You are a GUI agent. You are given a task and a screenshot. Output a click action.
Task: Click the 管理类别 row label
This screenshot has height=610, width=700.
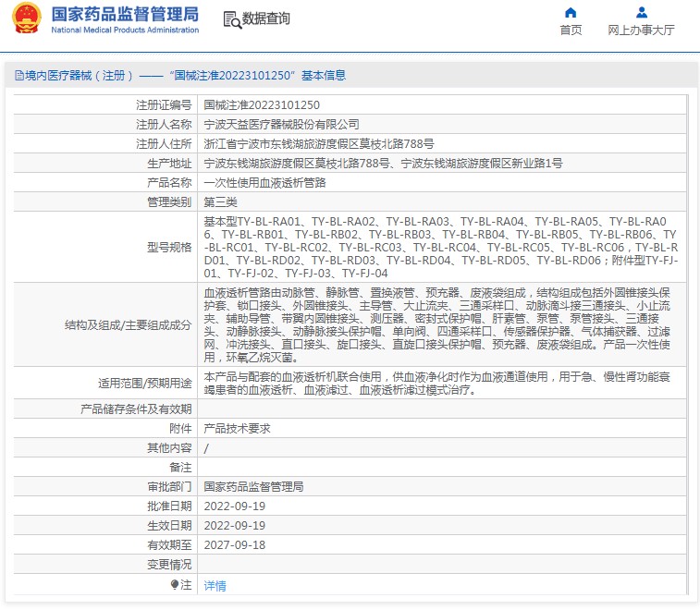[x=169, y=202]
